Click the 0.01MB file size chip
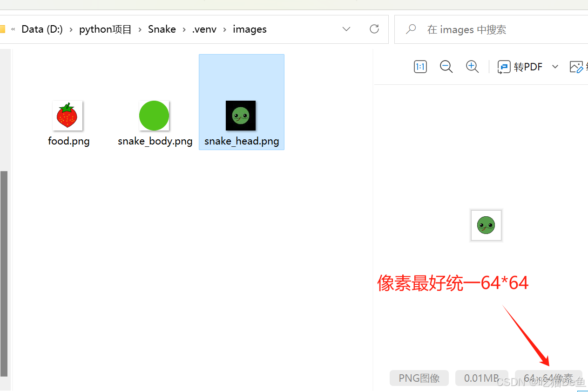Screen dimensions: 588x392 (x=481, y=378)
